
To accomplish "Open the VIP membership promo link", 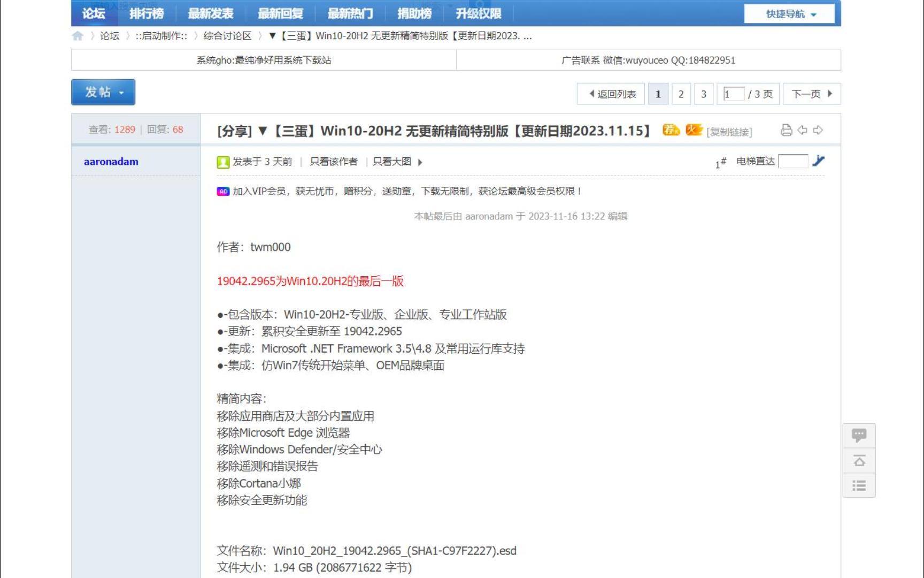I will (407, 191).
